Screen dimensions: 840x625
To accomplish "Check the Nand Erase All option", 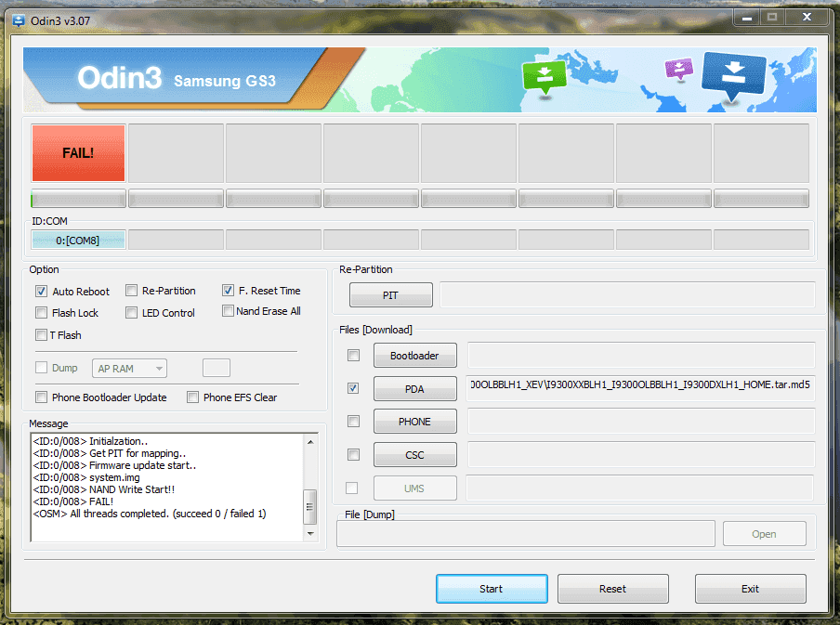I will (x=229, y=310).
